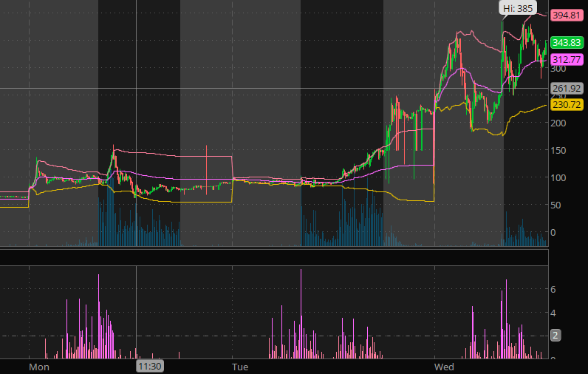588x374 pixels.
Task: Select the Tue marker on time axis
Action: click(x=239, y=366)
